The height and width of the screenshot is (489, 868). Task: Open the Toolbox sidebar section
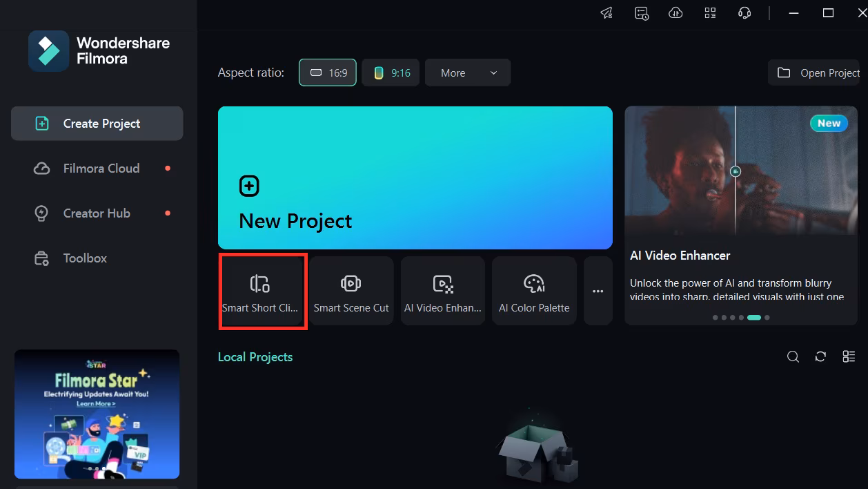[97, 258]
